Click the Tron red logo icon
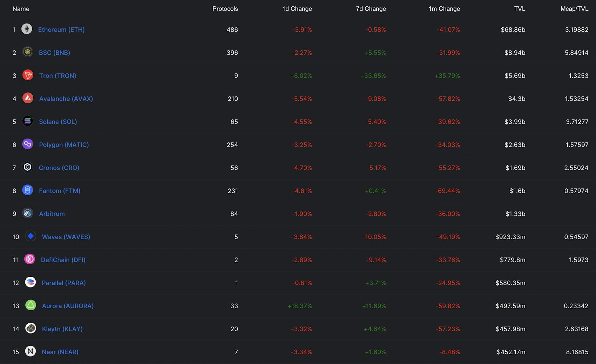Screen dimensions: 596x364 [28, 75]
